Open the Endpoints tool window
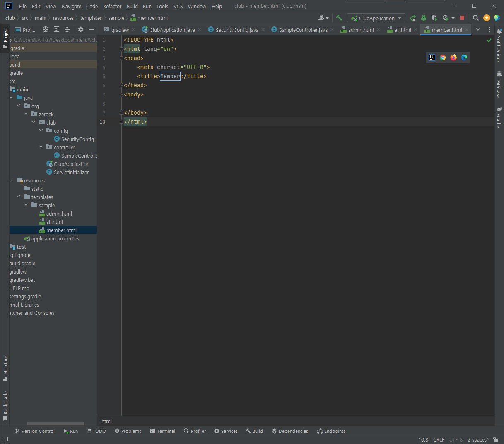 coord(331,431)
